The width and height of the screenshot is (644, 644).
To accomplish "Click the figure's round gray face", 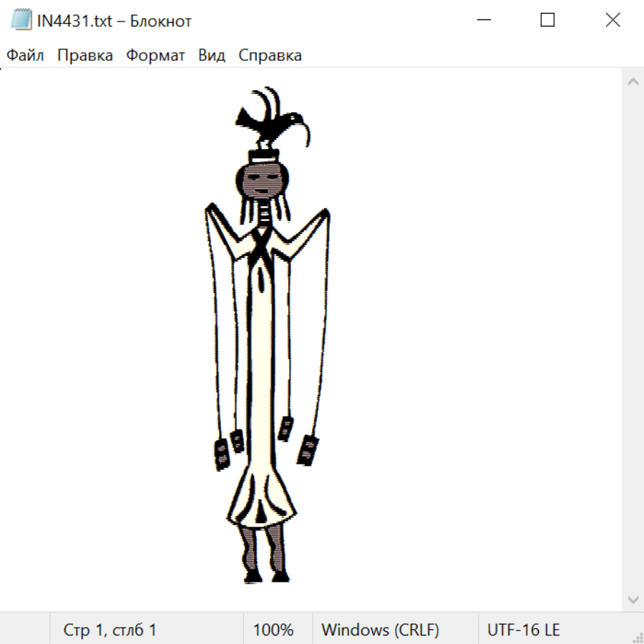I will pyautogui.click(x=263, y=180).
